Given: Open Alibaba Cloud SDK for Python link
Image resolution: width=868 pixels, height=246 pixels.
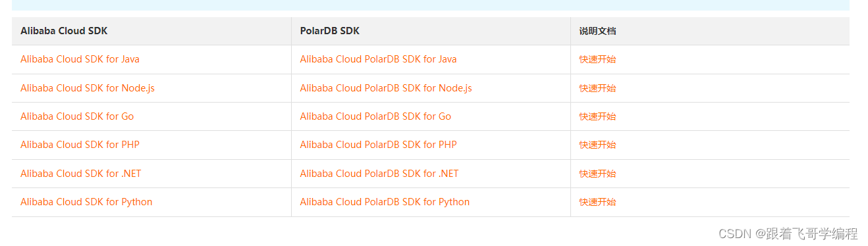Looking at the screenshot, I should [x=86, y=202].
